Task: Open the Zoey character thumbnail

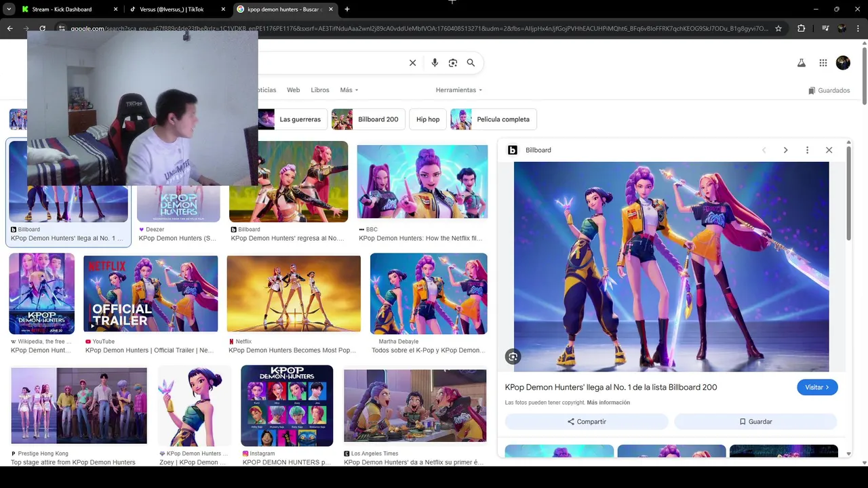Action: coord(195,405)
